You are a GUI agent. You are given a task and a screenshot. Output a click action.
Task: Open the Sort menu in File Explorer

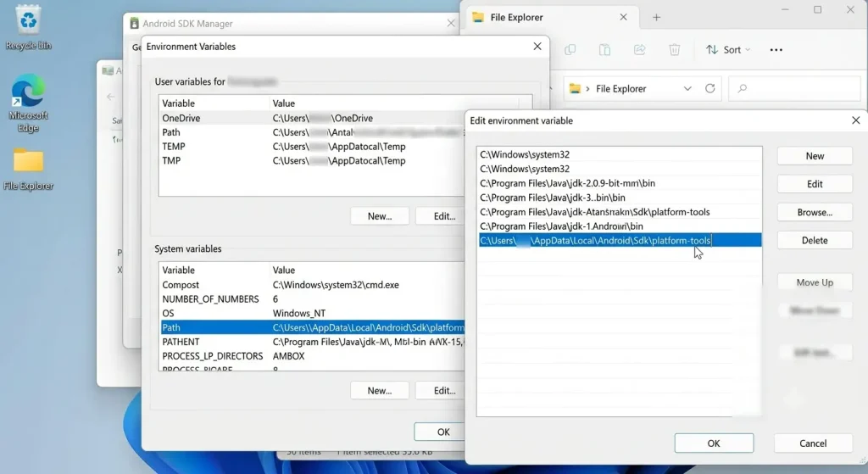728,50
